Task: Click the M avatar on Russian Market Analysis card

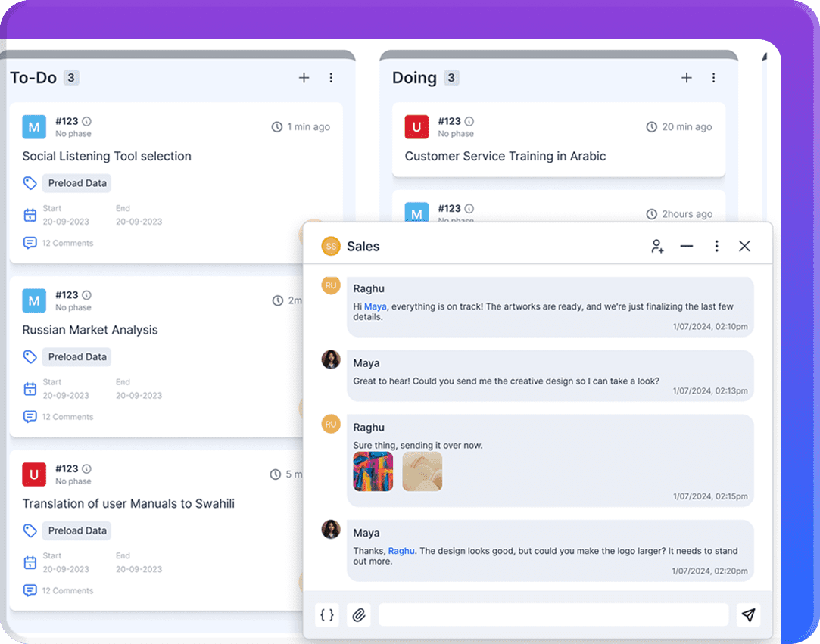Action: 34,300
